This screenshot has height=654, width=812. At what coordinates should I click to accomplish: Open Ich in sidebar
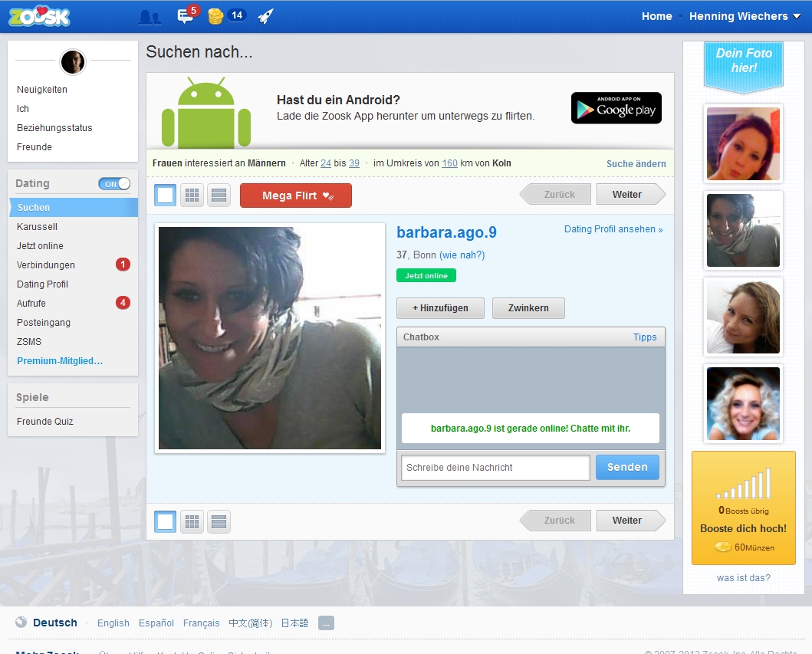point(23,109)
